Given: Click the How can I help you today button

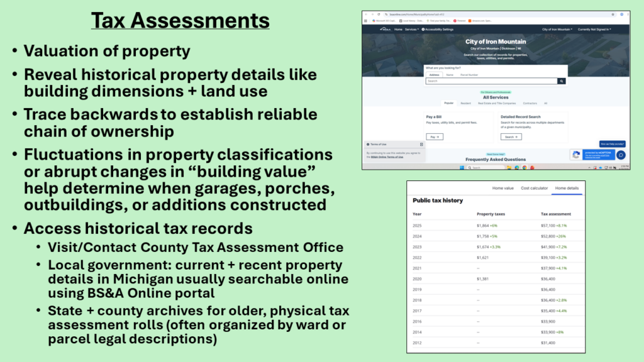Looking at the screenshot, I should 612,144.
